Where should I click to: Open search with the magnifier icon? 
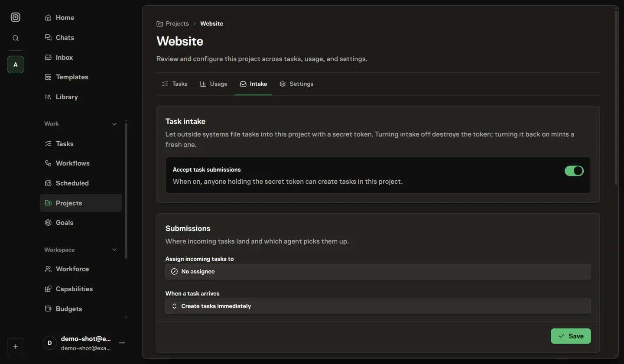[16, 38]
